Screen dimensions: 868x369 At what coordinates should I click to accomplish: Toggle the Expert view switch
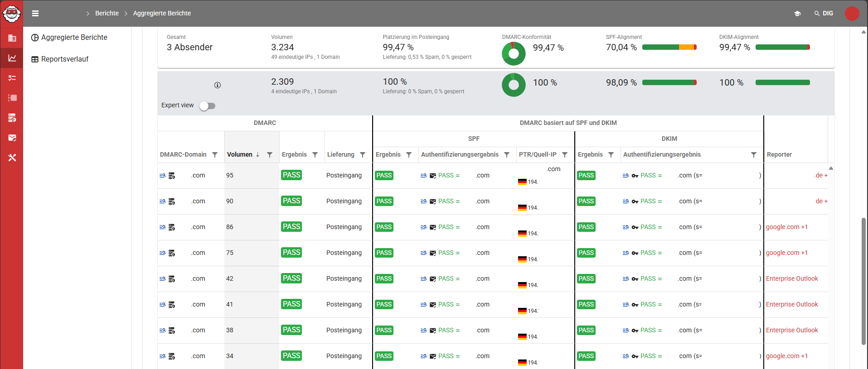[208, 105]
